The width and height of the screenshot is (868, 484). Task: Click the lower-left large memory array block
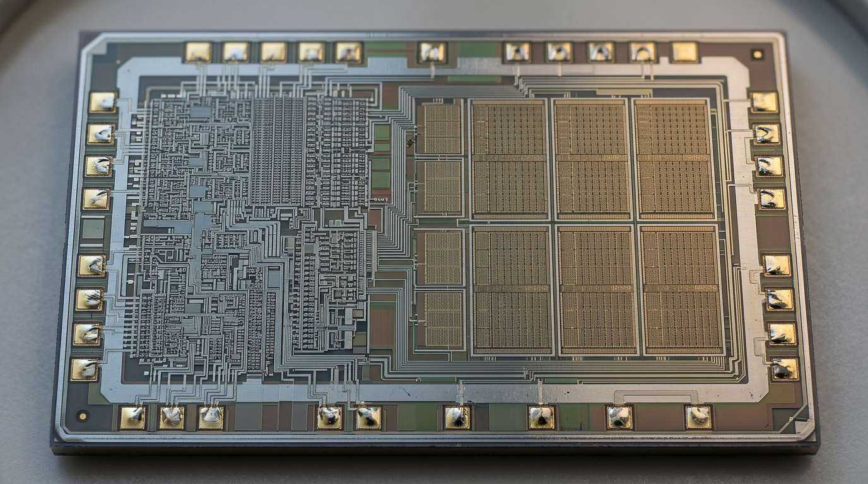click(x=512, y=290)
